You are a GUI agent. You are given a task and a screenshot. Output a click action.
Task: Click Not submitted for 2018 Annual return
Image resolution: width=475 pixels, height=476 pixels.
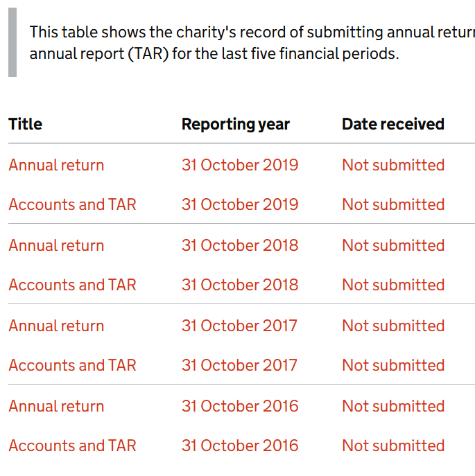393,245
